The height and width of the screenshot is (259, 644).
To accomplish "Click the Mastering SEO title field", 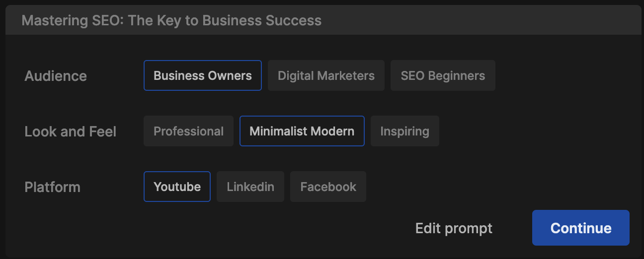I will (323, 20).
